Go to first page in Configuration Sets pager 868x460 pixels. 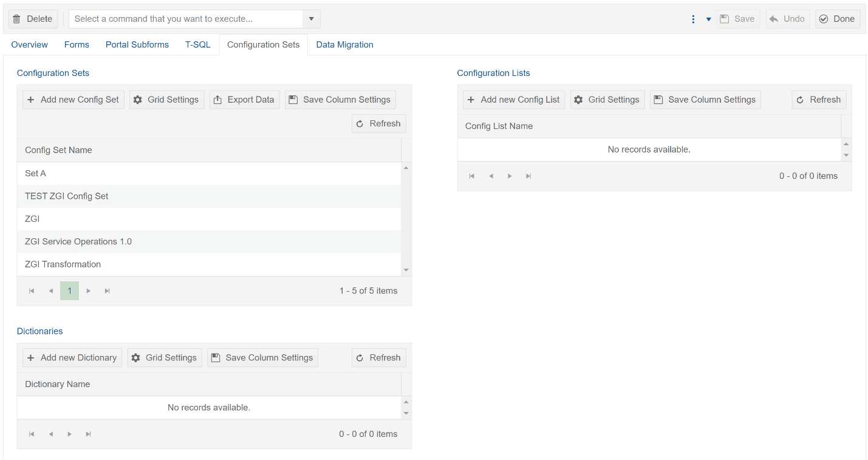32,291
